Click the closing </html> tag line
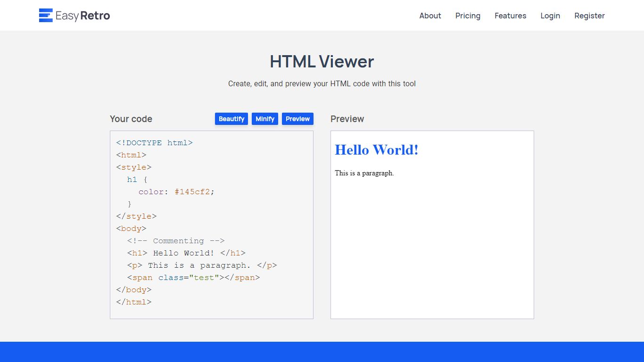 pos(134,302)
